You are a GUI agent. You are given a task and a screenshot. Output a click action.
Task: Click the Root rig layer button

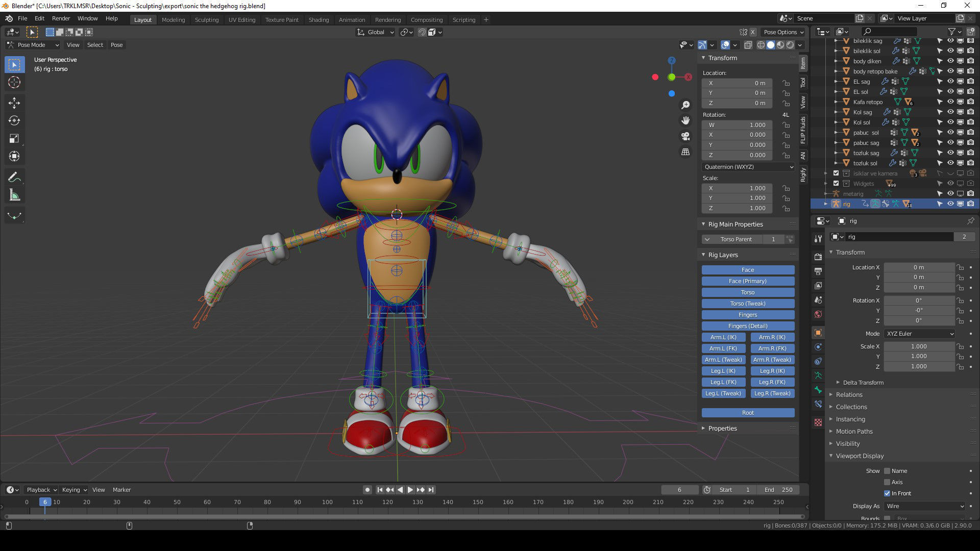coord(748,413)
